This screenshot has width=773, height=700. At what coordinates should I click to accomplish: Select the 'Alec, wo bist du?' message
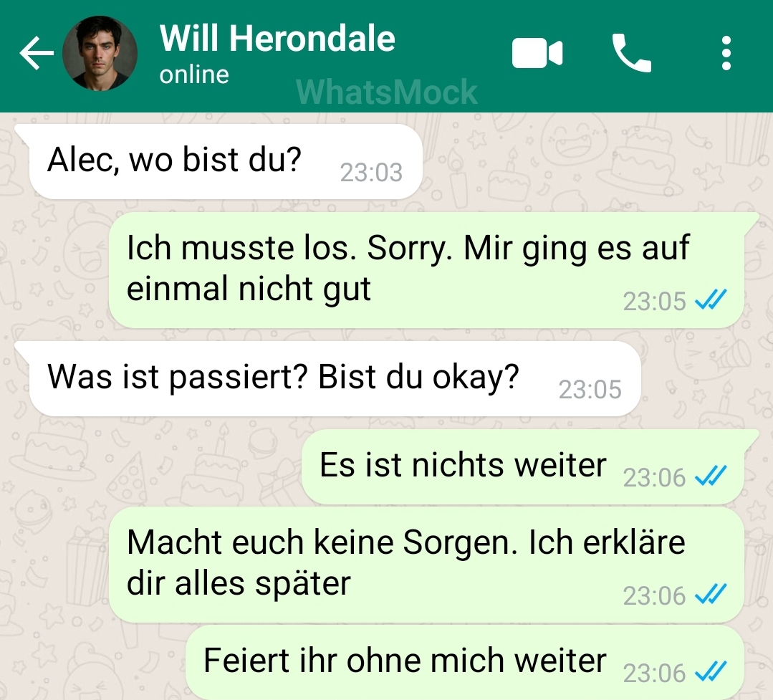[226, 162]
